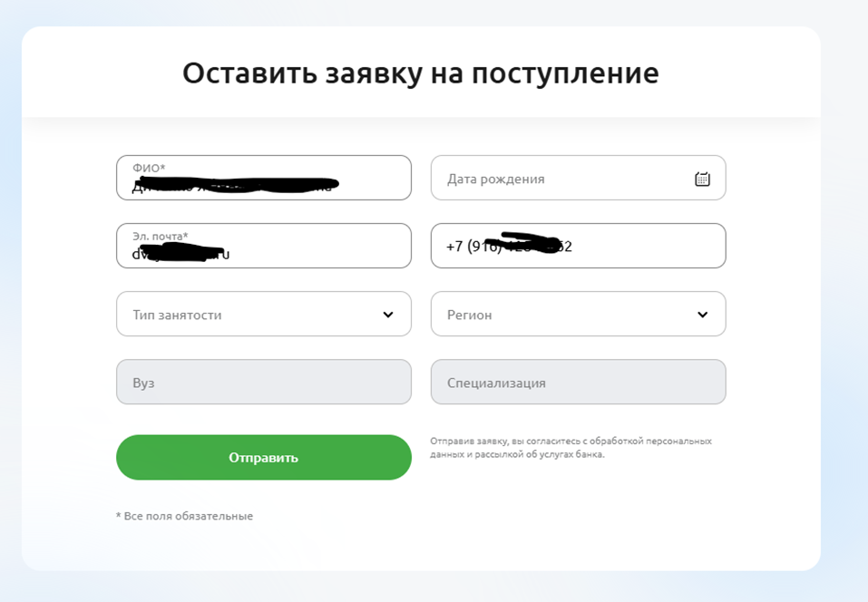
Task: Click the Дата рождения placeholder text
Action: coord(495,179)
